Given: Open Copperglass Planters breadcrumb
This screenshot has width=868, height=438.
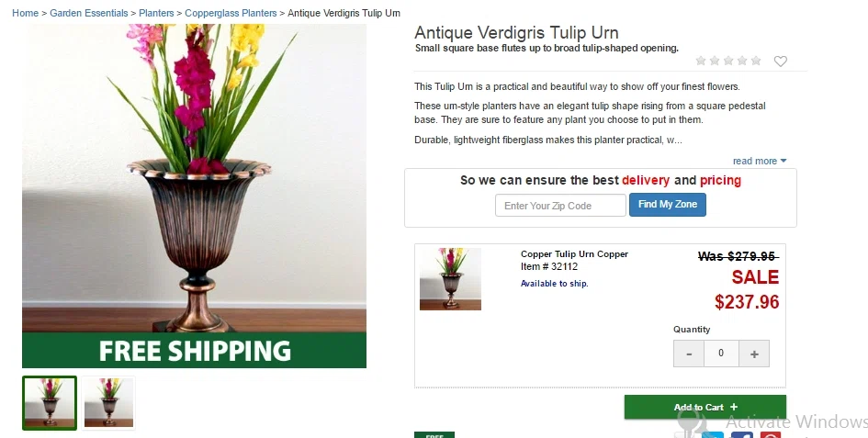Looking at the screenshot, I should pyautogui.click(x=231, y=13).
